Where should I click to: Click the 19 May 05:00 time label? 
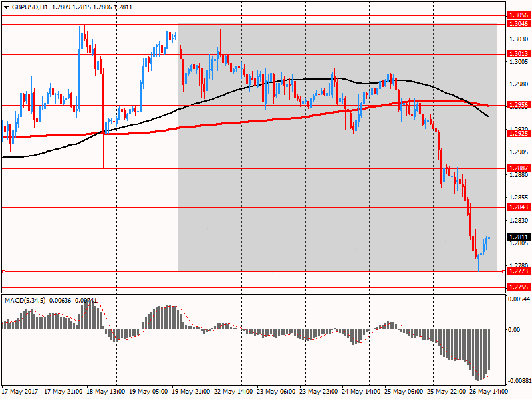[x=148, y=391]
